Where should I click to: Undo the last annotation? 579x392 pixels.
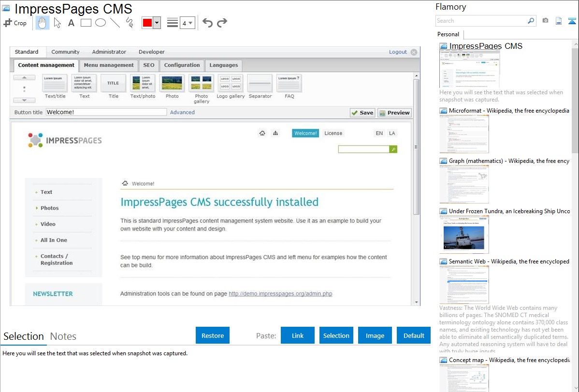[207, 23]
